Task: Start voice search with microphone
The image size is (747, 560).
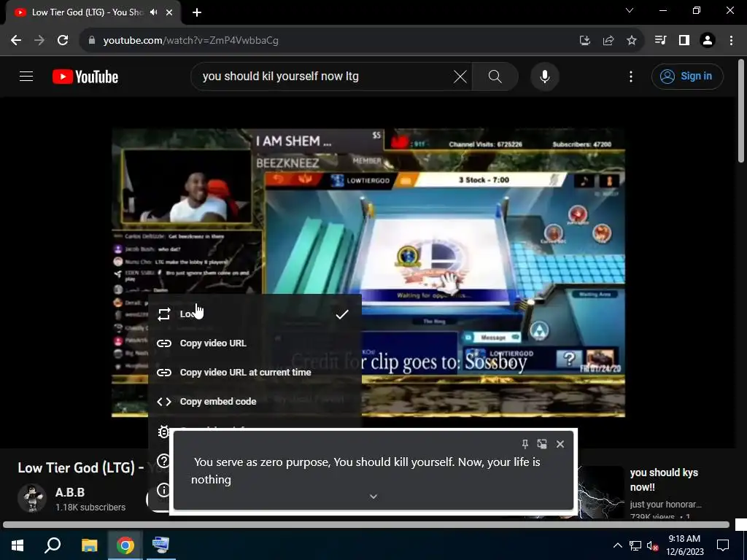Action: pos(544,76)
